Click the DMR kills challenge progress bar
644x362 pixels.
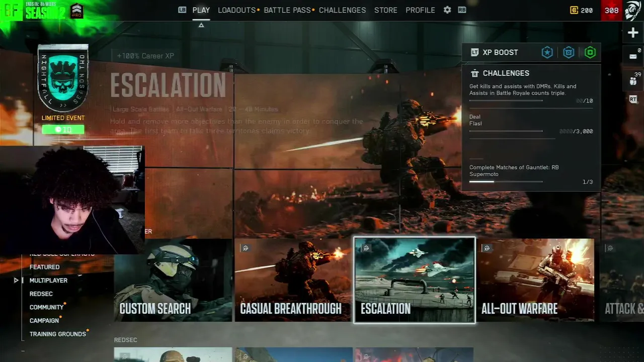point(506,101)
